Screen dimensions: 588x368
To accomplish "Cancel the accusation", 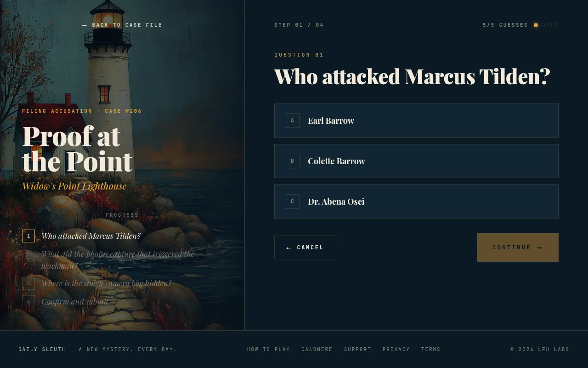I will (305, 247).
